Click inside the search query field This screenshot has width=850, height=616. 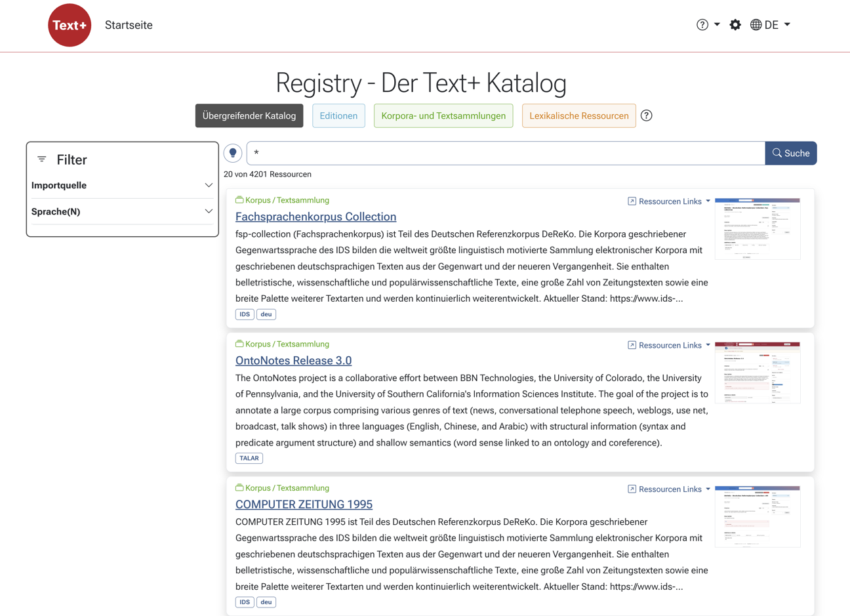[x=506, y=153]
